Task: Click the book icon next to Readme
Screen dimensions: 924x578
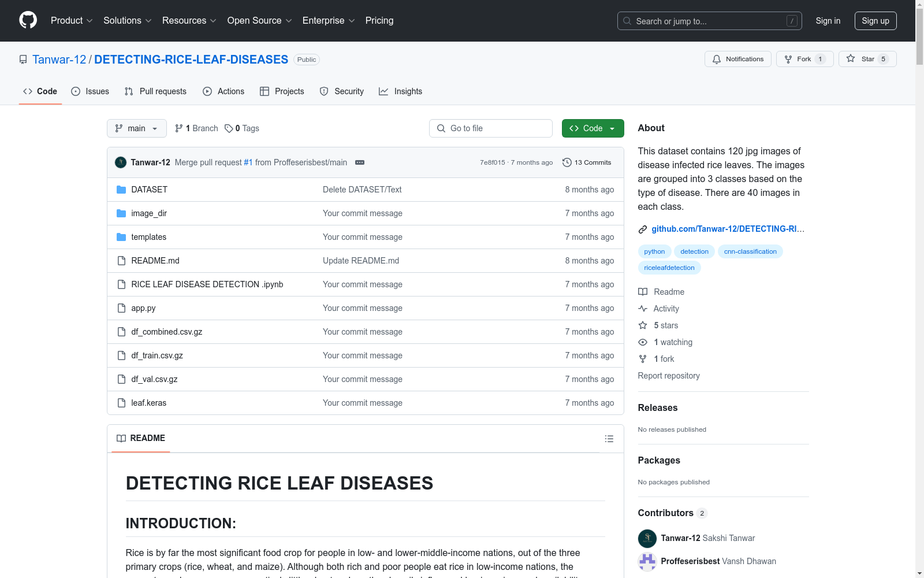Action: tap(643, 292)
